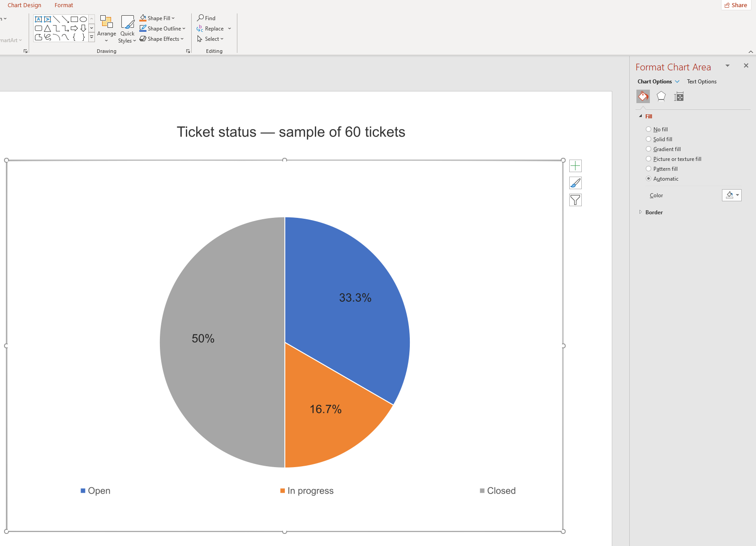Image resolution: width=756 pixels, height=546 pixels.
Task: Open the Arrange button menu
Action: [107, 29]
